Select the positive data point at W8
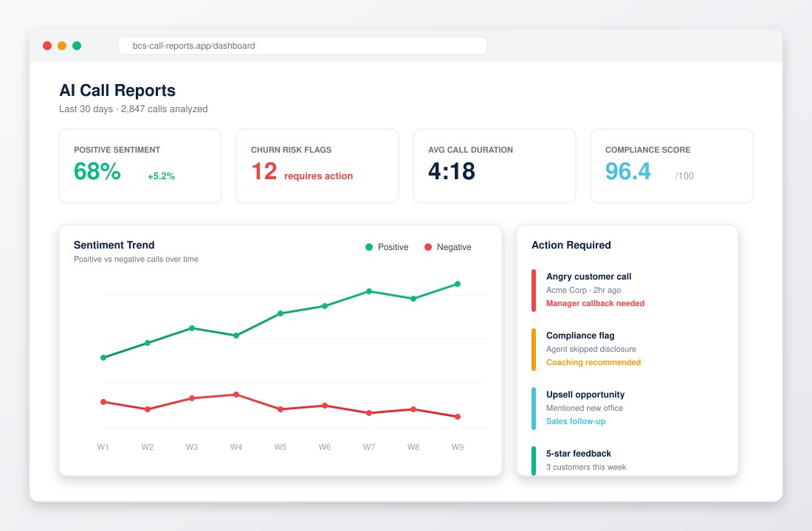The height and width of the screenshot is (531, 812). (x=413, y=299)
